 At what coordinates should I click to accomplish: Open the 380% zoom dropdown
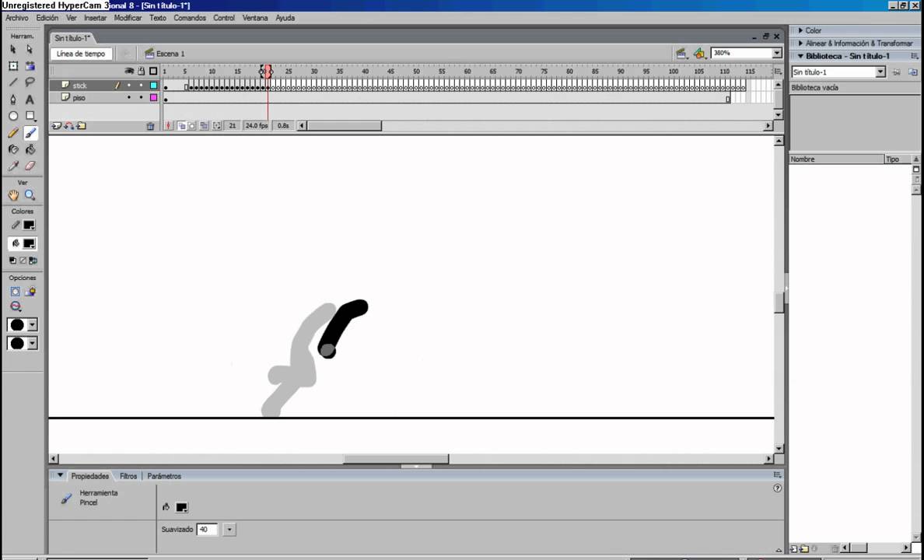pos(777,53)
